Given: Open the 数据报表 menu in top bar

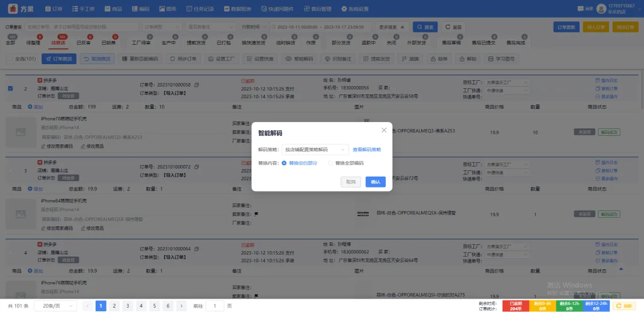Looking at the screenshot, I should click(x=235, y=9).
